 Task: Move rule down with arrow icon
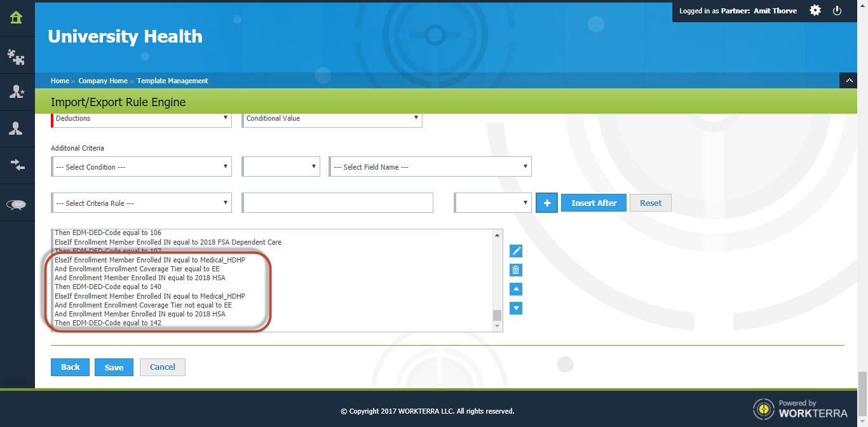[516, 308]
